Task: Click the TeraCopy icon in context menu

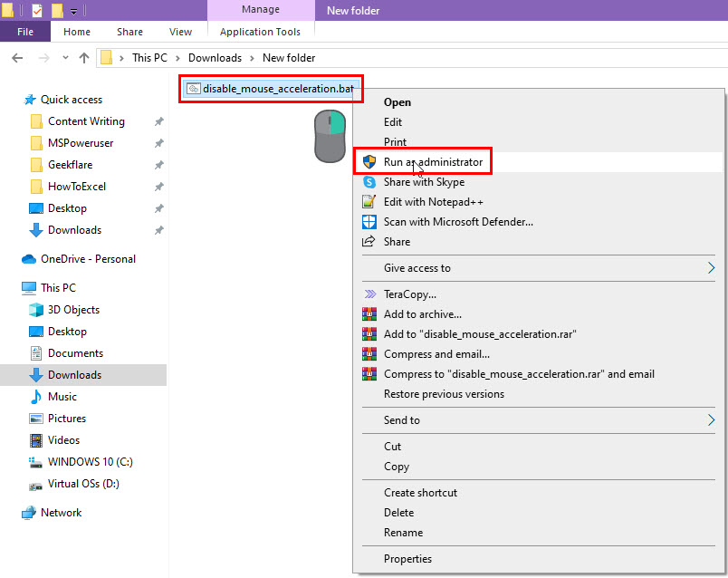Action: (369, 294)
